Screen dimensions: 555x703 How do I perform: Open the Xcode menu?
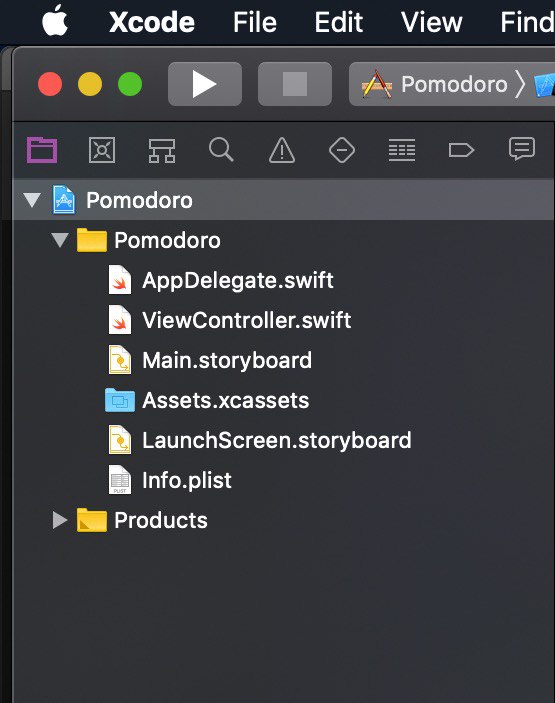click(x=152, y=22)
